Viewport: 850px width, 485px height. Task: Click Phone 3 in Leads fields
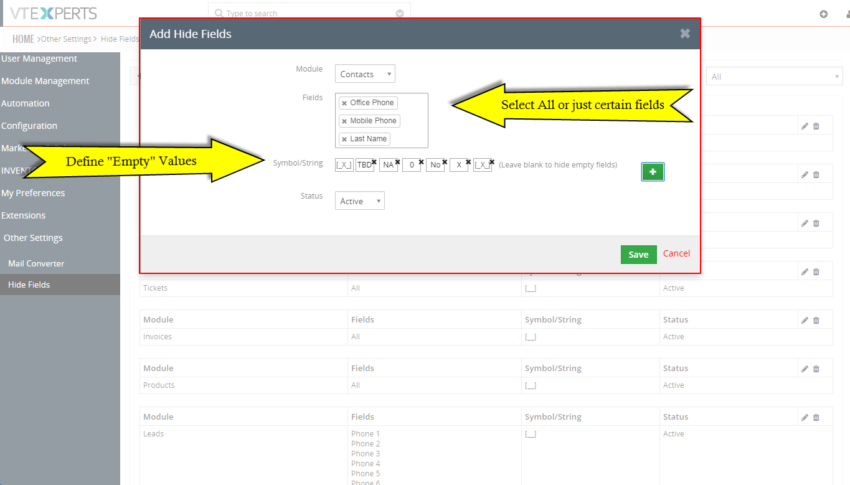[365, 454]
